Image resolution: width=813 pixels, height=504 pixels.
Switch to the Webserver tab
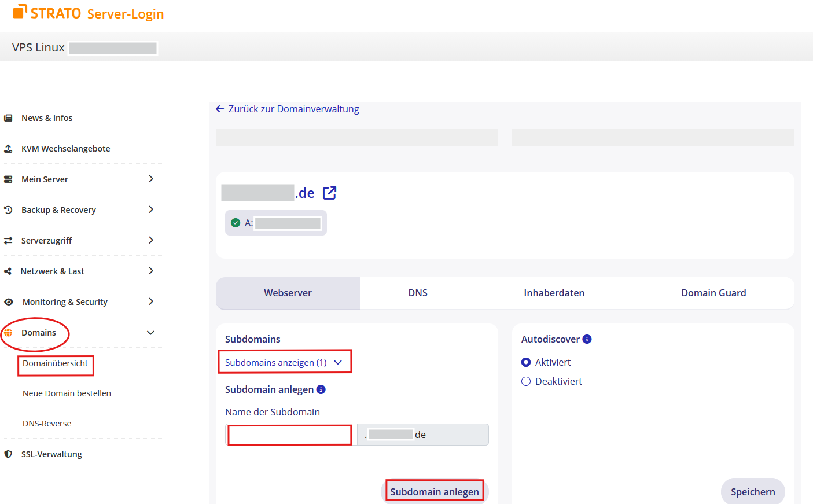click(288, 293)
